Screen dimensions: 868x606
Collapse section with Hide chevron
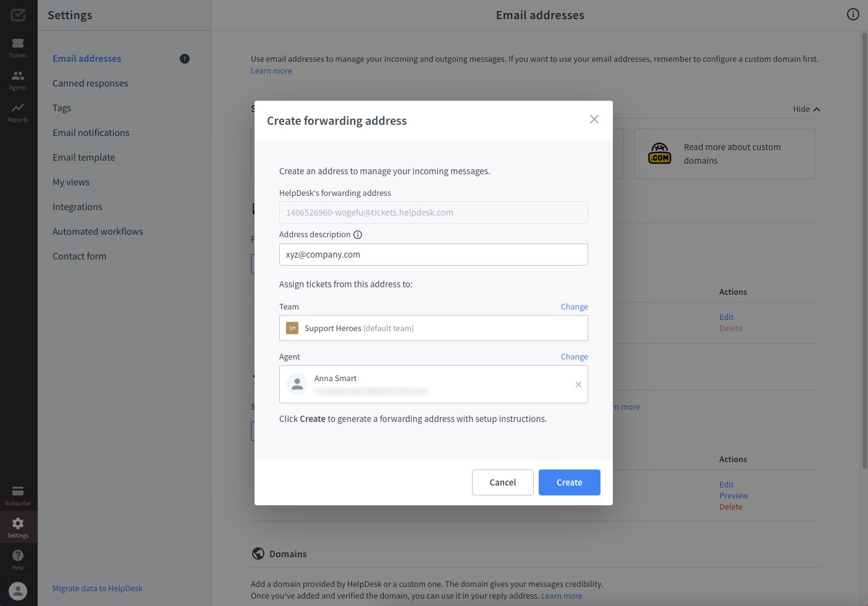tap(806, 109)
